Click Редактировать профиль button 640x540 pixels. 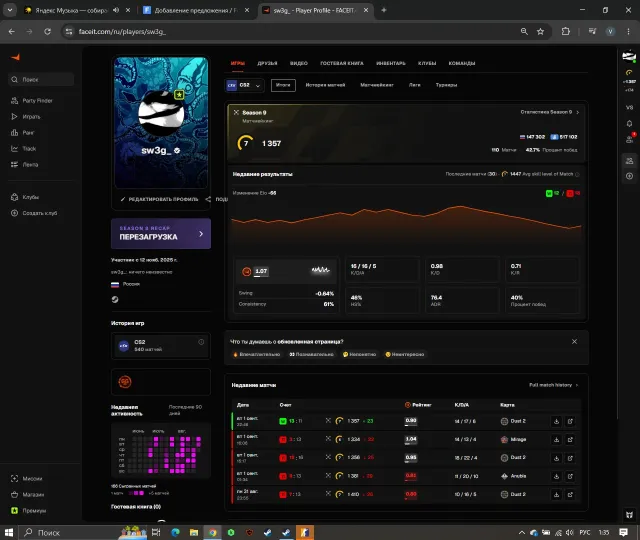[x=159, y=199]
